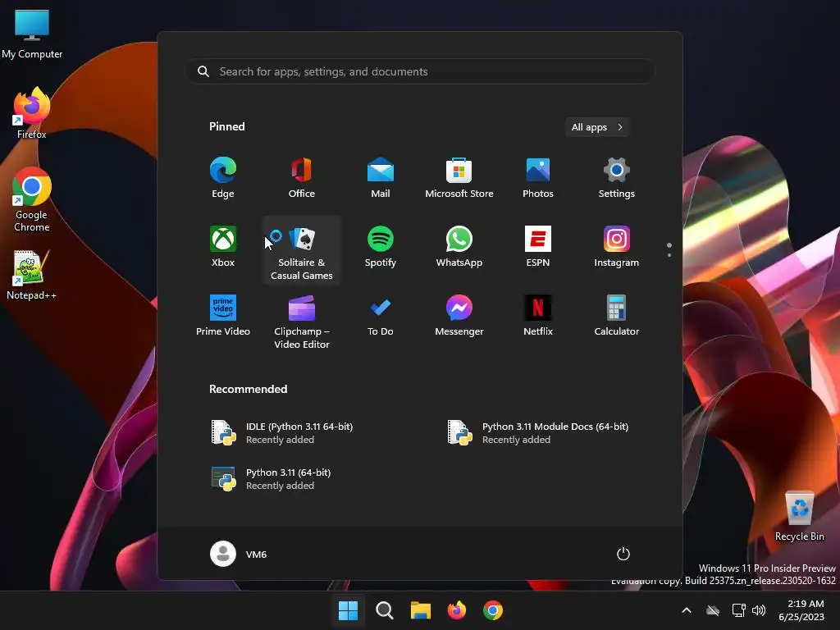
Task: Open Netflix
Action: (x=538, y=316)
